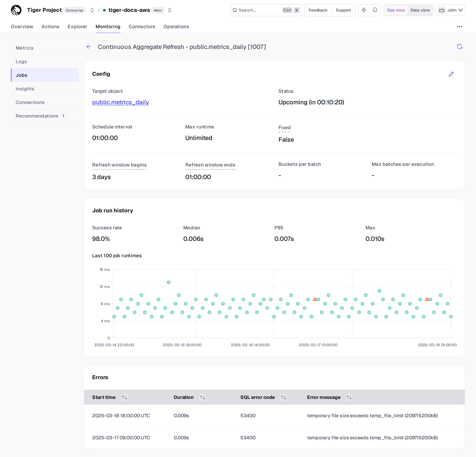This screenshot has width=476, height=457.
Task: Open the Actions tab
Action: coord(50,27)
